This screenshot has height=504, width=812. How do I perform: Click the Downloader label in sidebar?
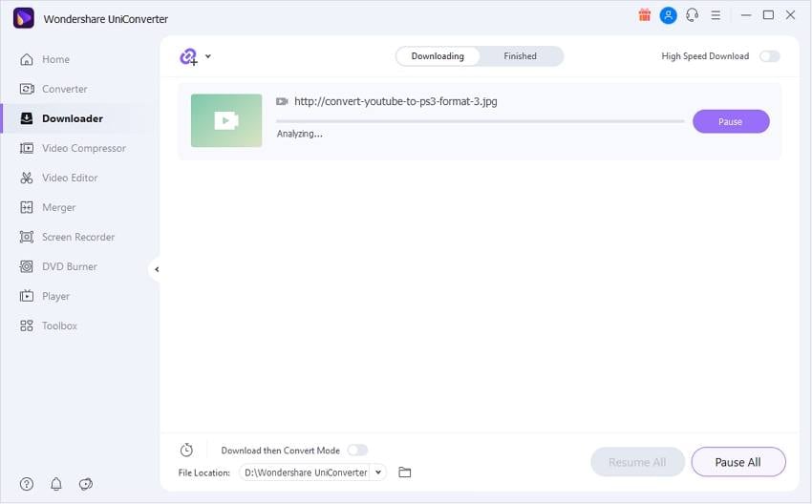pyautogui.click(x=73, y=118)
